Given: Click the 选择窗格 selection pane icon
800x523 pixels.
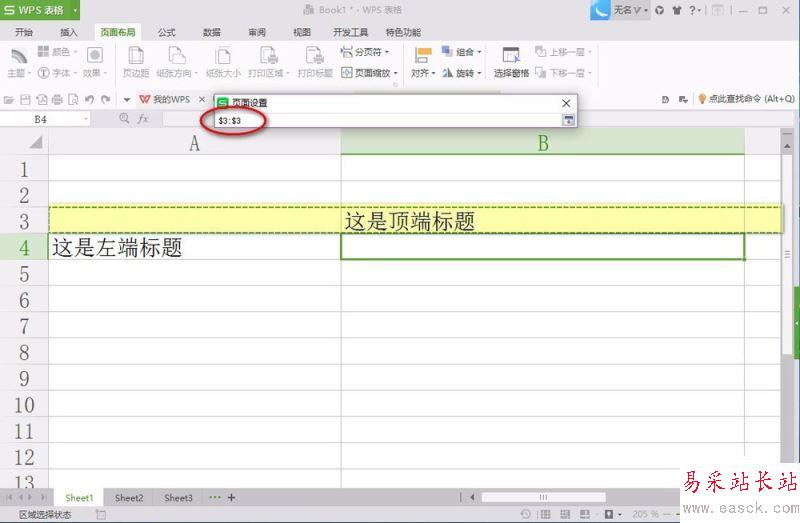Looking at the screenshot, I should tap(511, 62).
